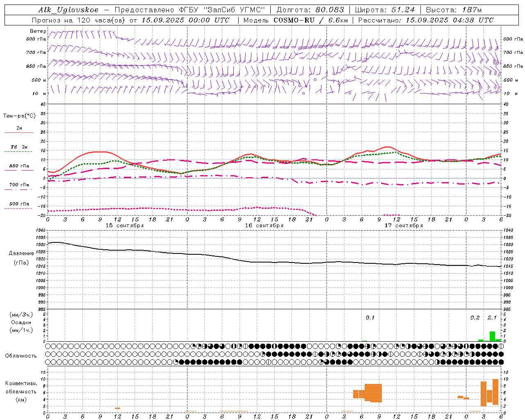Image resolution: width=525 pixels, height=420 pixels.
Task: Select the longitude value Долгота: 80.083
Action: (310, 10)
